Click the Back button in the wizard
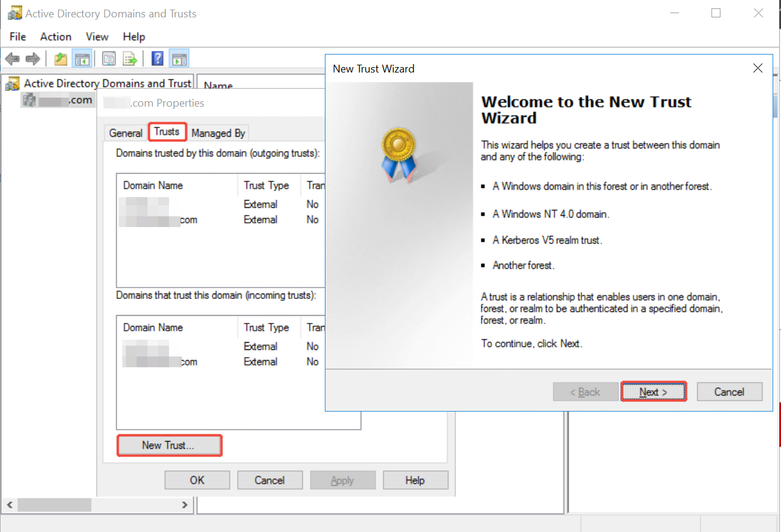The image size is (781, 532). [x=586, y=392]
